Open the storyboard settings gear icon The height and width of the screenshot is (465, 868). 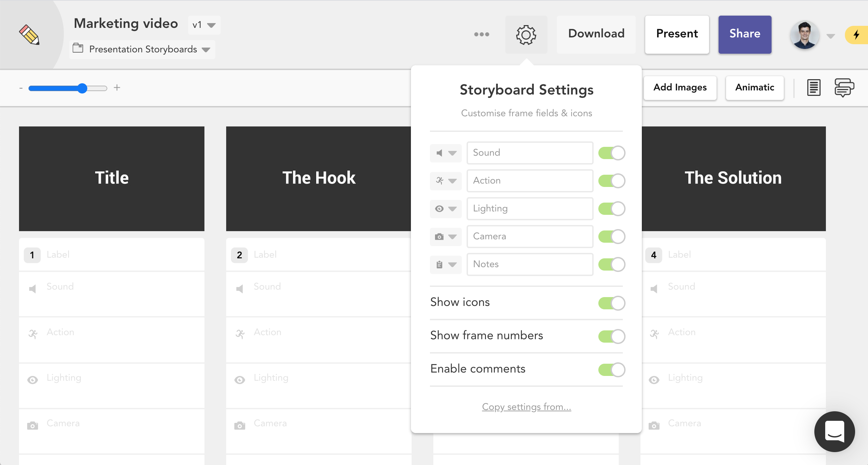pos(526,34)
